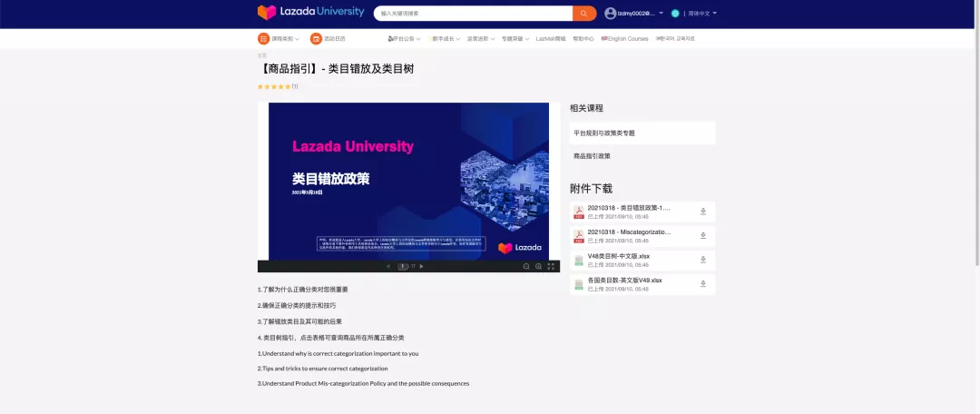Expand the 新手成长 menu
The width and height of the screenshot is (980, 414).
(445, 39)
